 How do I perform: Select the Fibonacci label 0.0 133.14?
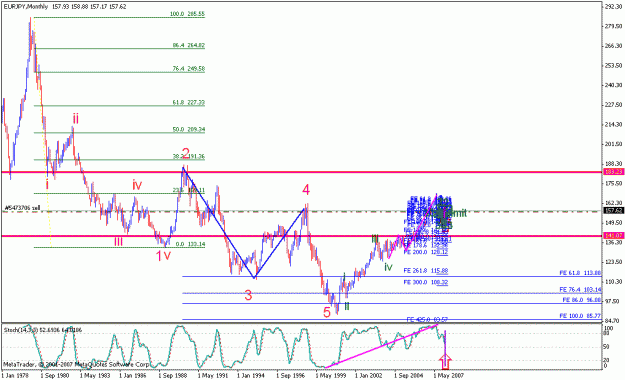pos(191,244)
